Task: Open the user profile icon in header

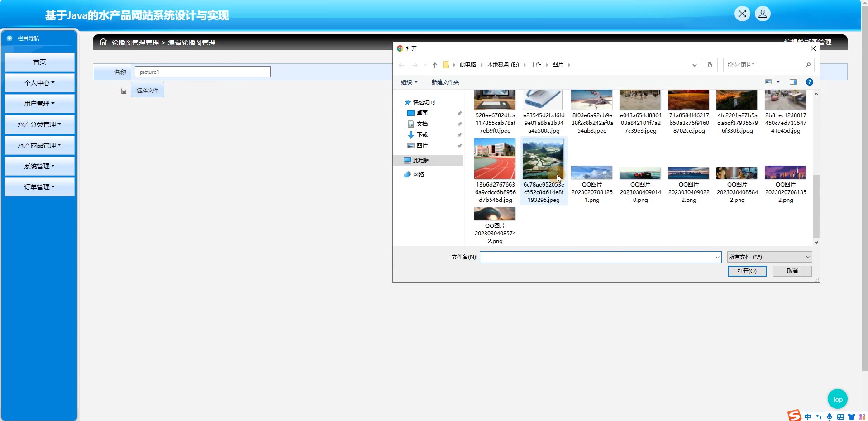Action: [763, 14]
